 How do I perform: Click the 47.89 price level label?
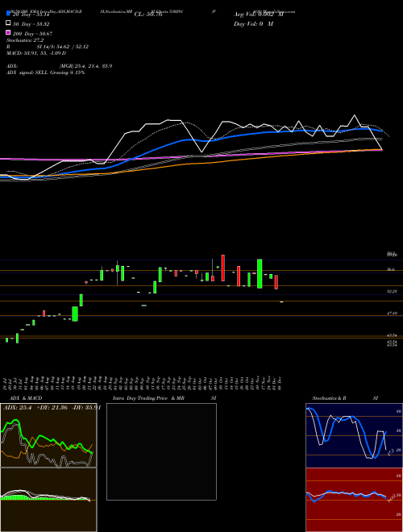point(392,314)
